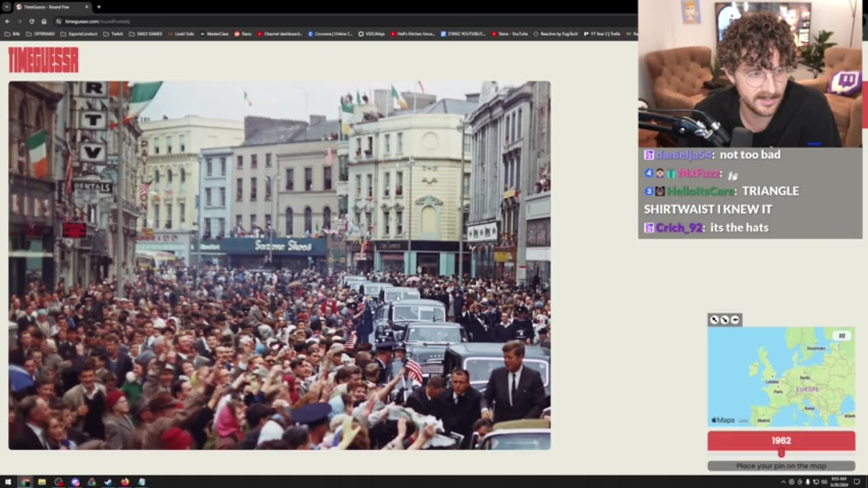Open the tab search dropdown arrow

click(x=6, y=7)
